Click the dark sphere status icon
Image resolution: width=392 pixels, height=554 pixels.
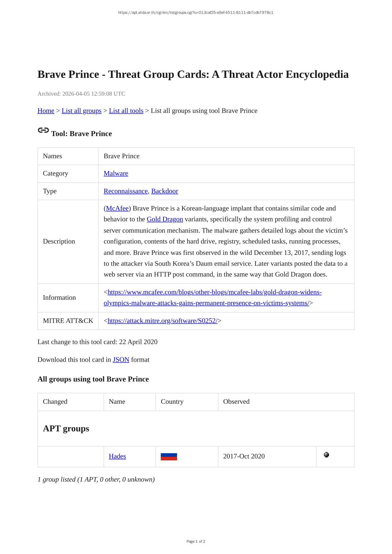326,455
